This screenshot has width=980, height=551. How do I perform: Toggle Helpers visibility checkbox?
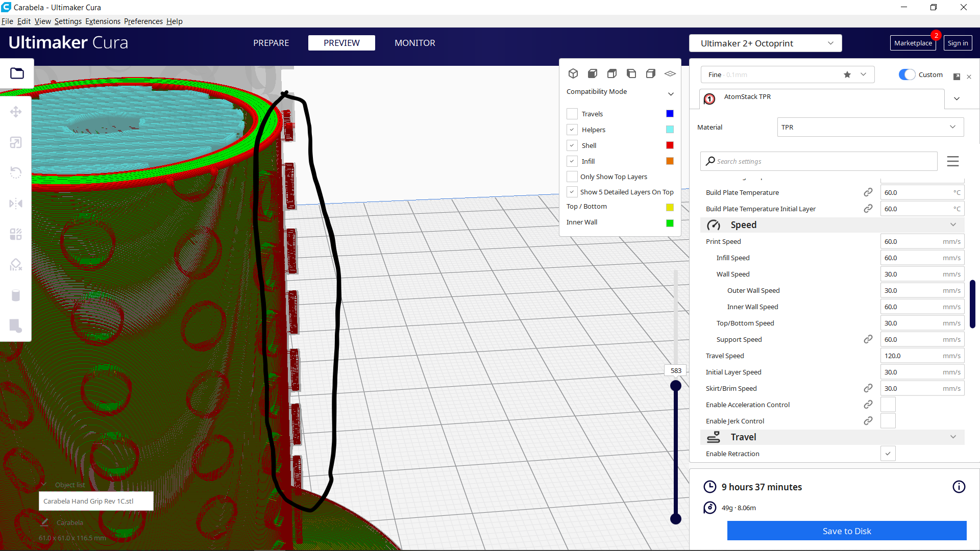click(572, 130)
